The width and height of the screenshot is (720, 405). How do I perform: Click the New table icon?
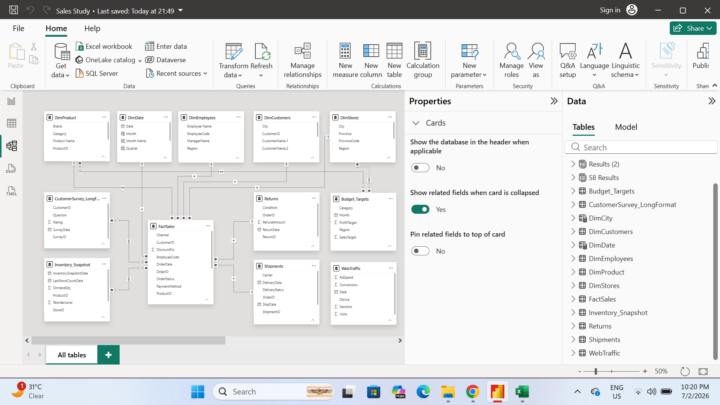(x=394, y=60)
